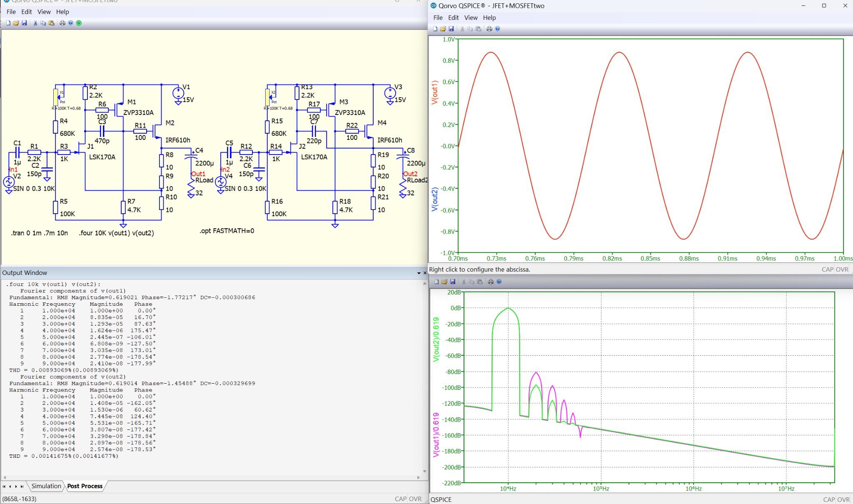Click Help icon in lower spectrum pane toolbar
The image size is (853, 504).
[x=499, y=282]
